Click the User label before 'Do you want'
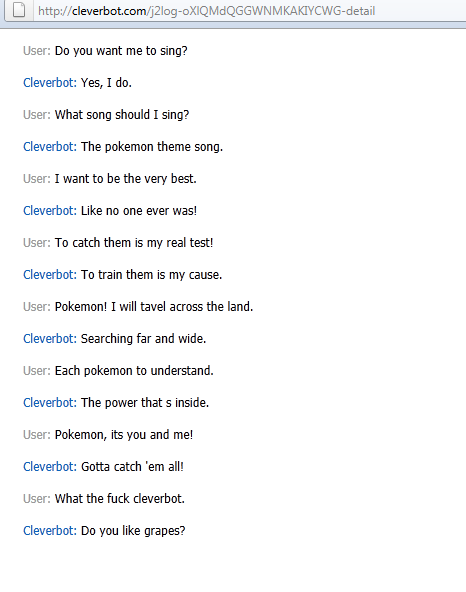 coord(37,51)
